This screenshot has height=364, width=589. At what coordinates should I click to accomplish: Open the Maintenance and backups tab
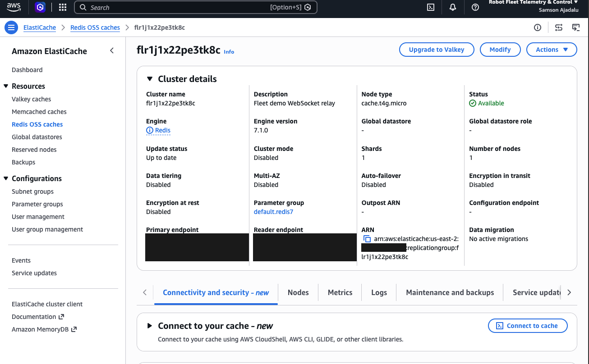pos(450,292)
